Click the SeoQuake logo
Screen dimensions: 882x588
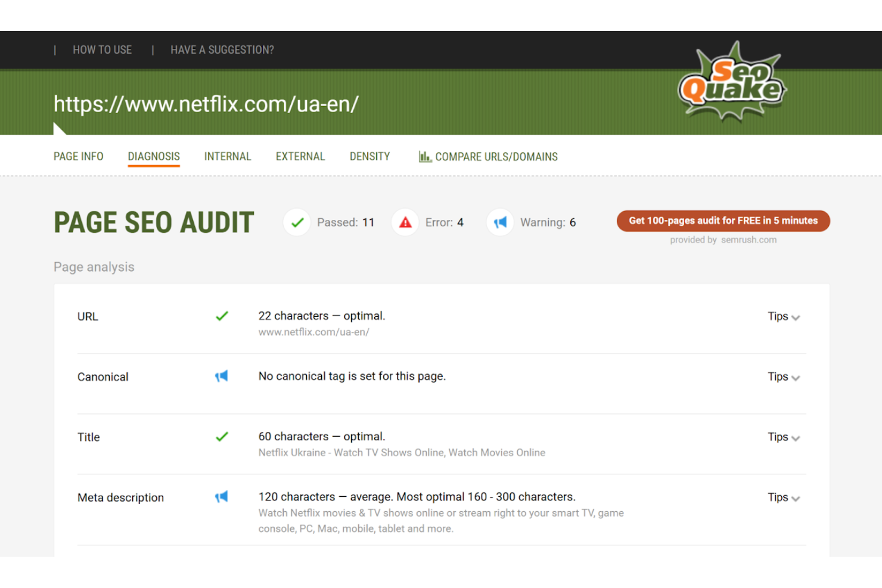[x=732, y=82]
